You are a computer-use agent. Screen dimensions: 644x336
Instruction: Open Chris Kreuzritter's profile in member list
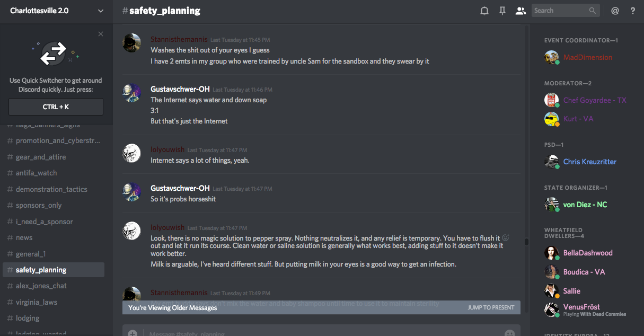[589, 162]
